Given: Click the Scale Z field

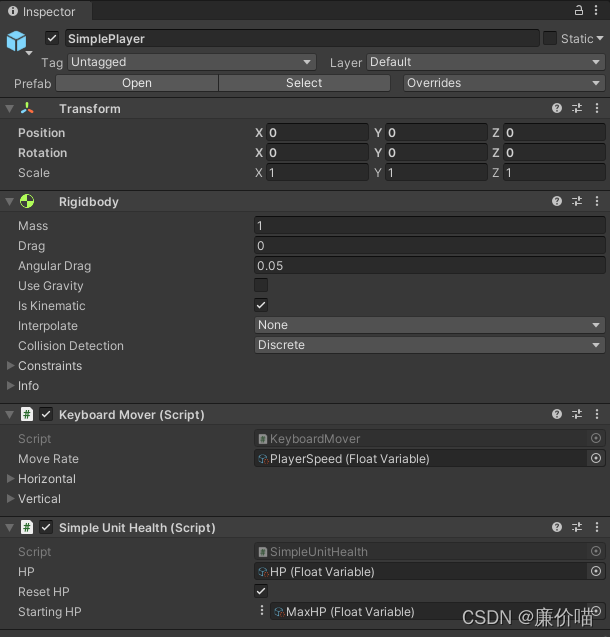Looking at the screenshot, I should point(554,172).
